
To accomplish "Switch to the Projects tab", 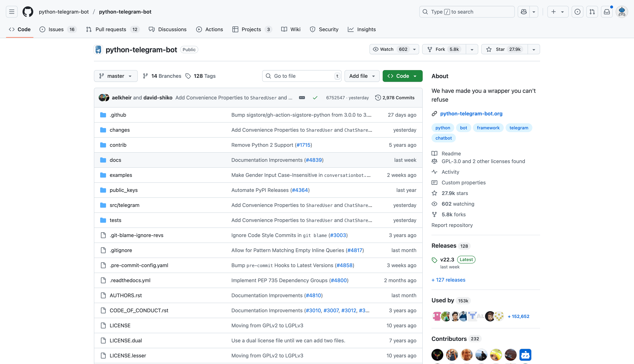I will [x=252, y=29].
